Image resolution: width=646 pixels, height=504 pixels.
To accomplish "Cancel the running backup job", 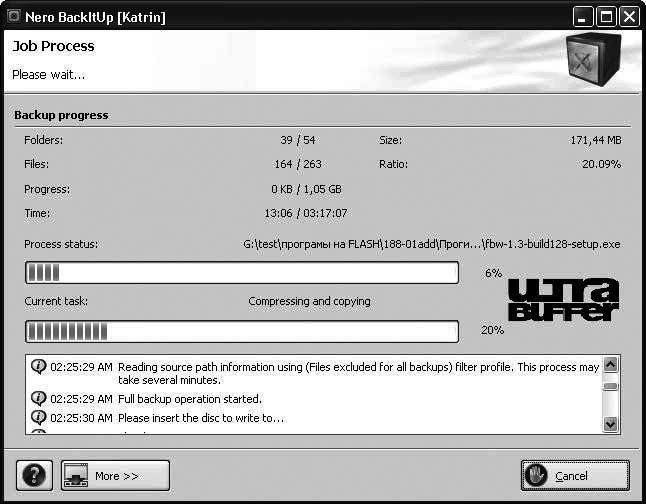I will [575, 475].
